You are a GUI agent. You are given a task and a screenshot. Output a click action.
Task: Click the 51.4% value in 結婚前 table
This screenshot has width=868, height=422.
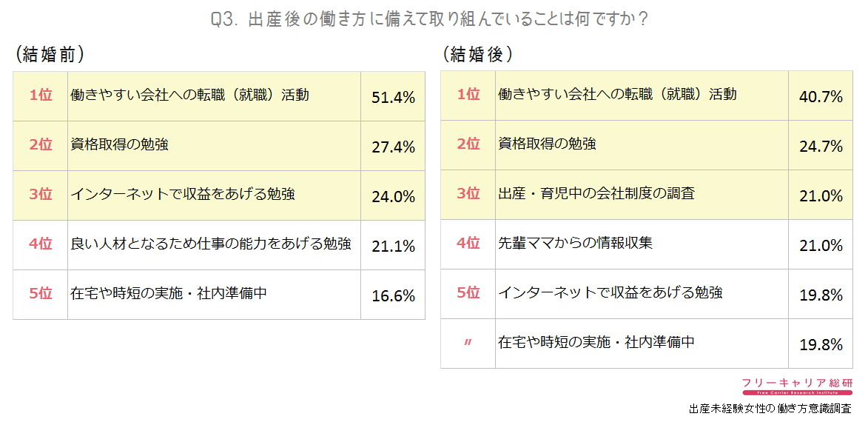pos(393,97)
